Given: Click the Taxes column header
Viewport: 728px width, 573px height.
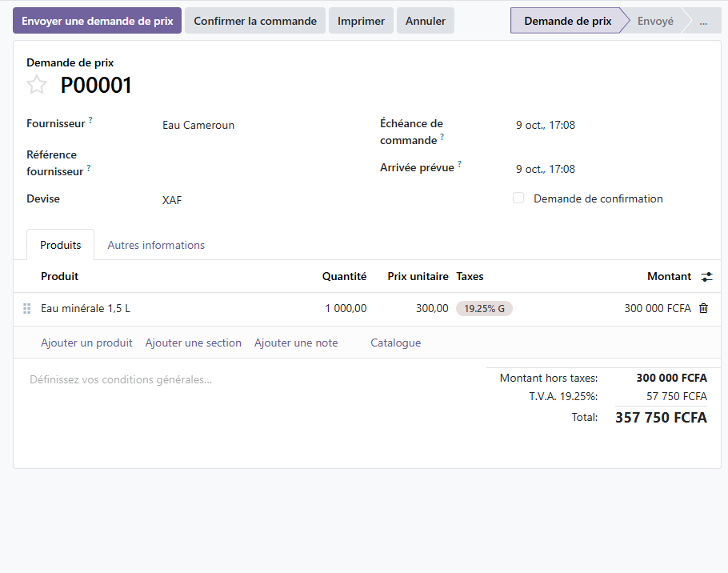Looking at the screenshot, I should tap(470, 276).
